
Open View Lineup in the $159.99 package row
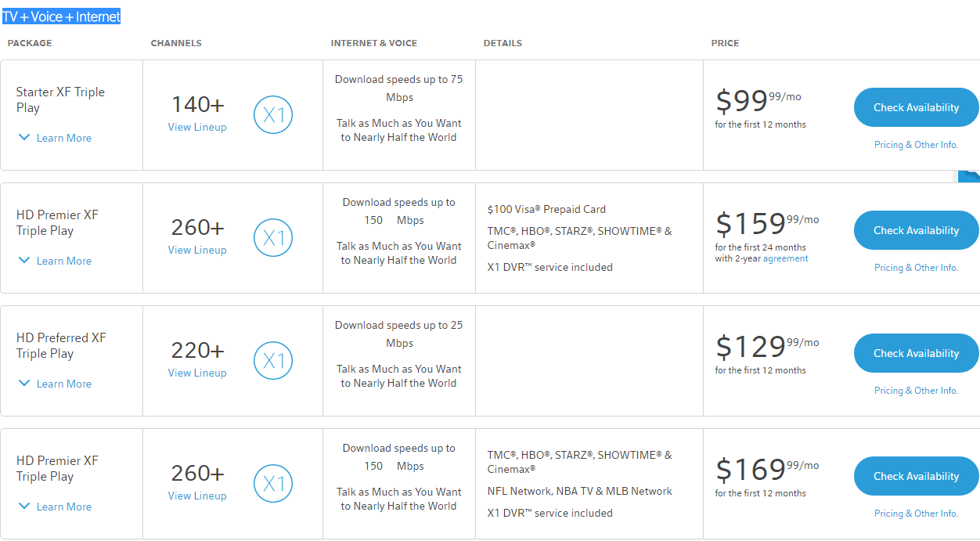tap(197, 250)
